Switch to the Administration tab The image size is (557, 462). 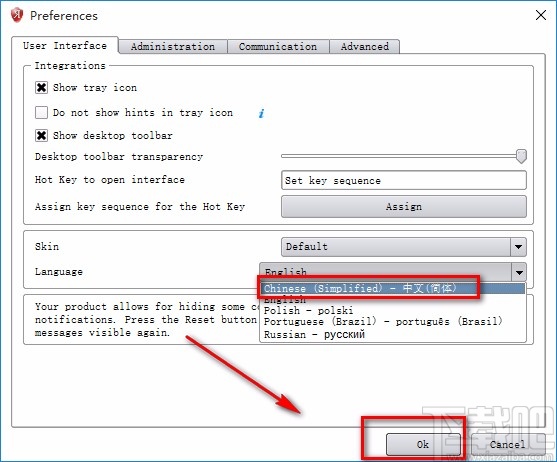(x=173, y=47)
